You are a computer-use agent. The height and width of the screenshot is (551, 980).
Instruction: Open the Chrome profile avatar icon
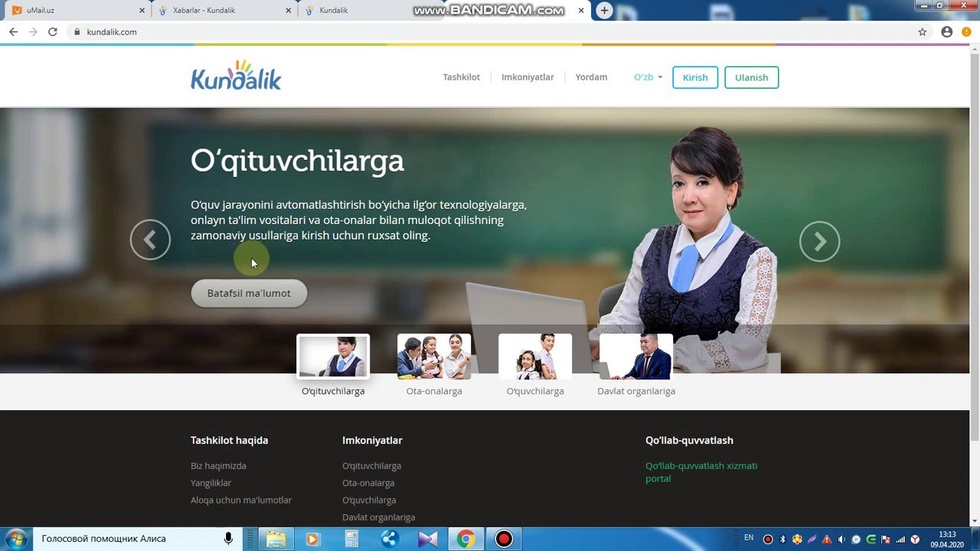946,32
